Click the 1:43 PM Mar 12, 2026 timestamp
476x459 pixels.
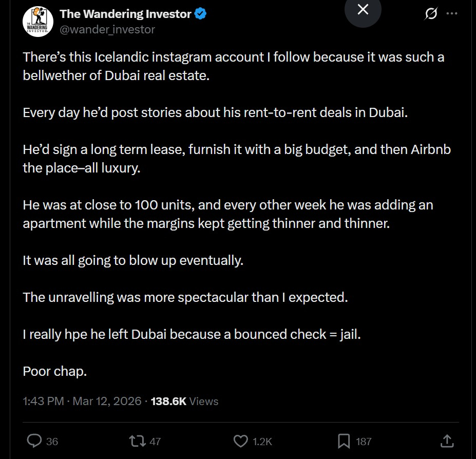(x=82, y=401)
